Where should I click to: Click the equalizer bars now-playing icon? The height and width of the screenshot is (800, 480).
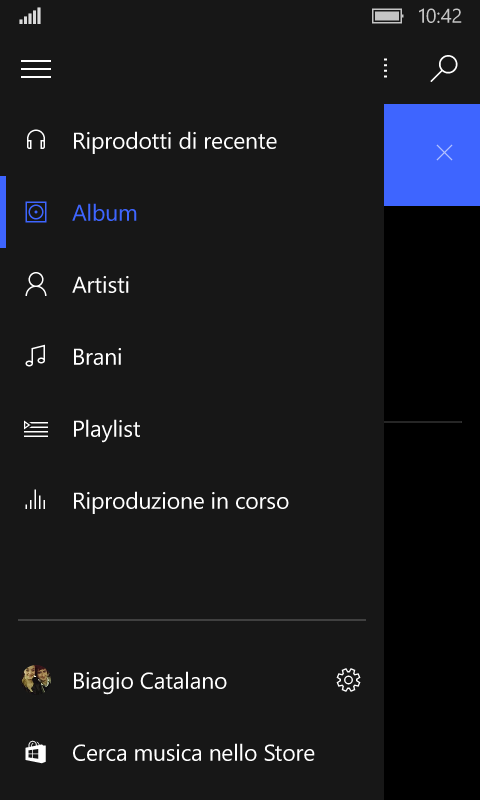click(36, 499)
